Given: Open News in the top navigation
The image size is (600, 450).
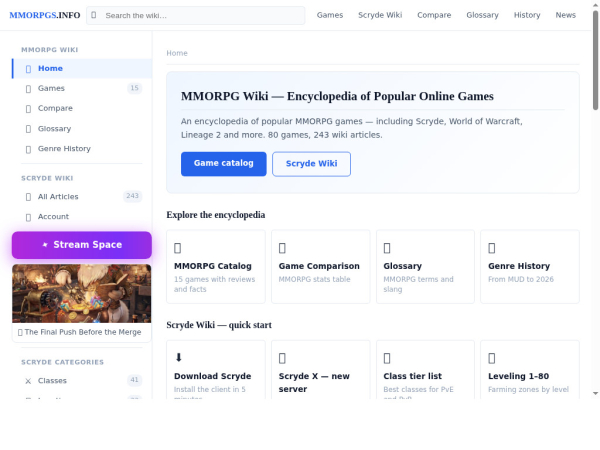Looking at the screenshot, I should point(566,15).
